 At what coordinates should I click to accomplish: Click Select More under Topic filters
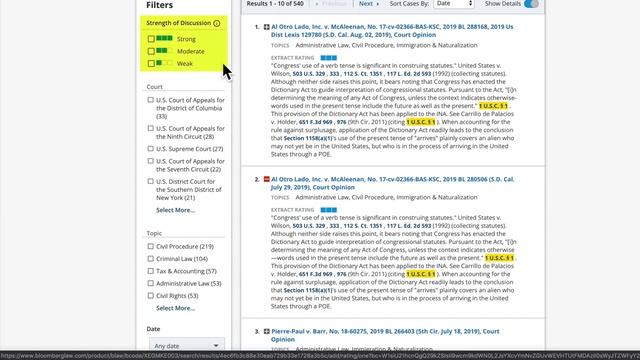[x=176, y=308]
